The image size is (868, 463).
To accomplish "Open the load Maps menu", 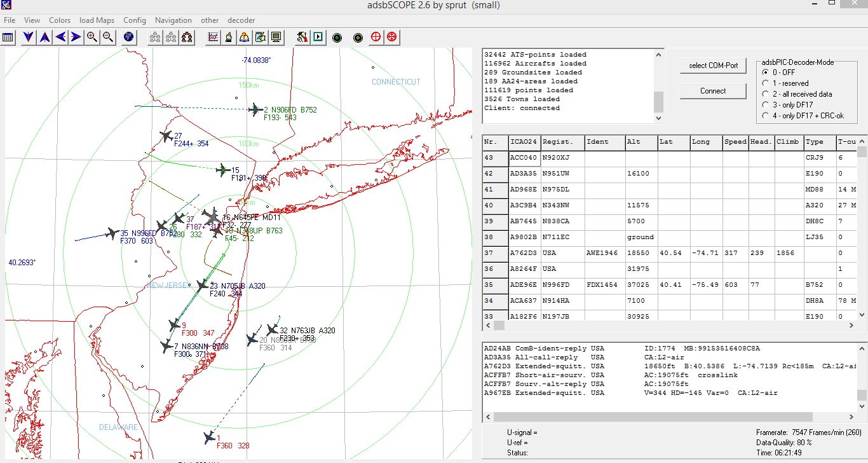I will [97, 20].
